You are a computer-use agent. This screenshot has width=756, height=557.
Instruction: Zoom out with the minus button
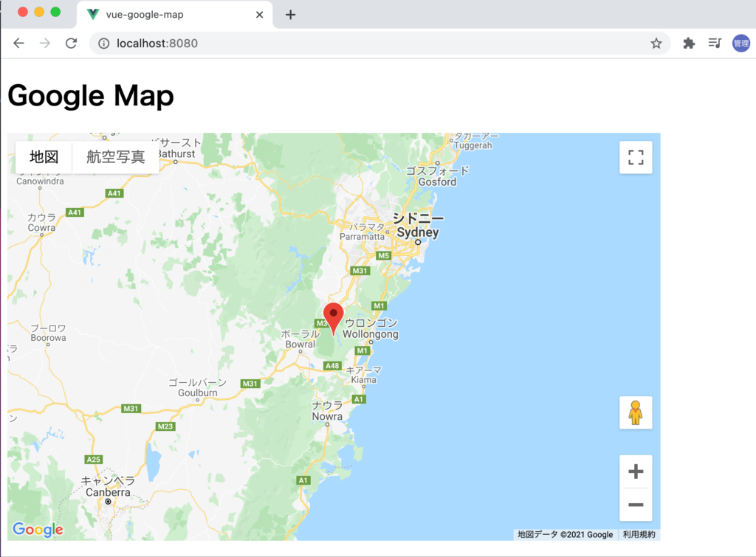(x=635, y=505)
